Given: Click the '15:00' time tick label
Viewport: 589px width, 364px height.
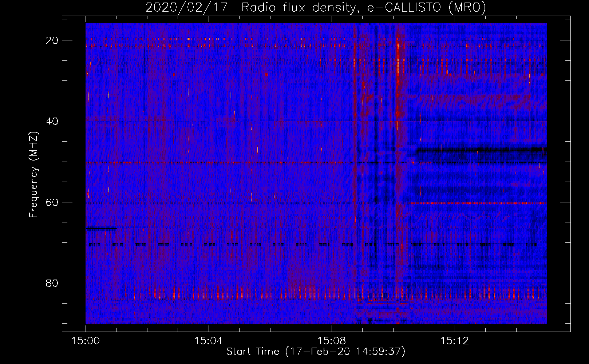Looking at the screenshot, I should [86, 341].
